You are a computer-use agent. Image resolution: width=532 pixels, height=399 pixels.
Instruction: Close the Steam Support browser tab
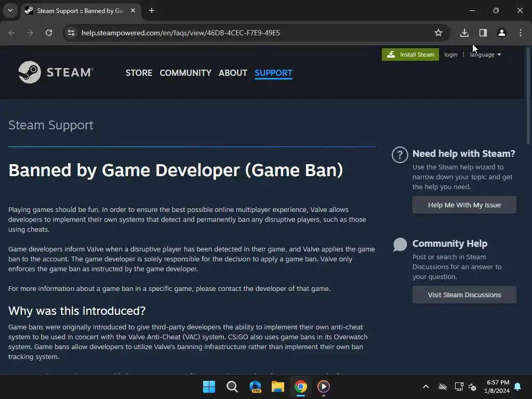click(133, 10)
